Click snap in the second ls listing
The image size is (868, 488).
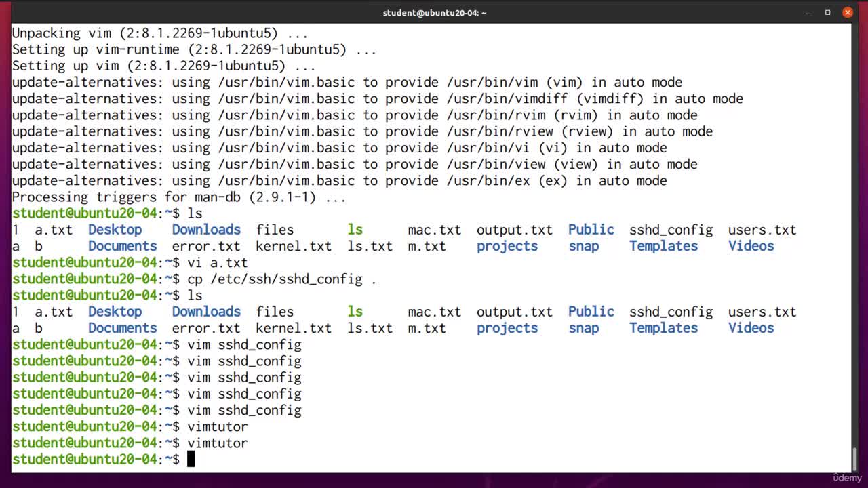pyautogui.click(x=584, y=328)
